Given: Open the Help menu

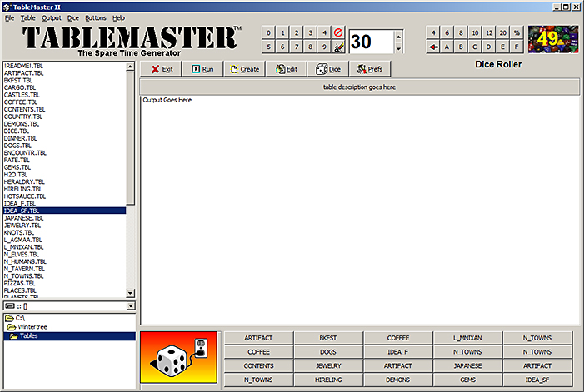Looking at the screenshot, I should tap(119, 17).
